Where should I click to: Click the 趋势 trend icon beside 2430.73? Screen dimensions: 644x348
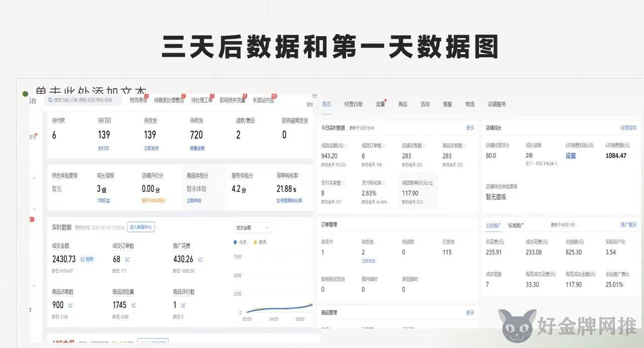point(87,259)
